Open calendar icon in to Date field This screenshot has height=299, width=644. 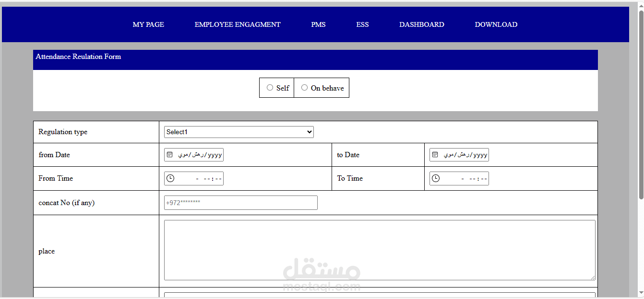pyautogui.click(x=435, y=155)
